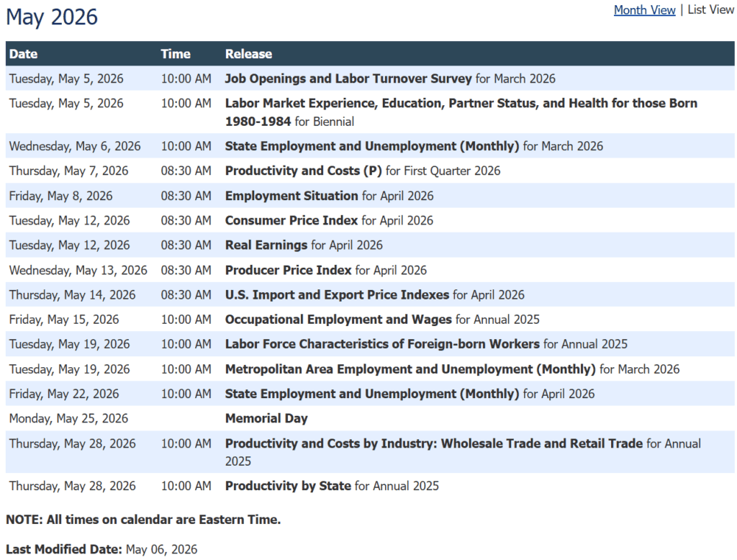Select Productivity and Costs (P) release

304,171
